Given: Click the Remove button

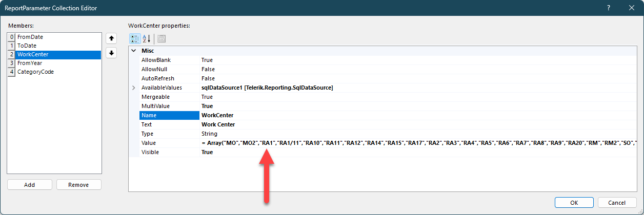Looking at the screenshot, I should 78,185.
